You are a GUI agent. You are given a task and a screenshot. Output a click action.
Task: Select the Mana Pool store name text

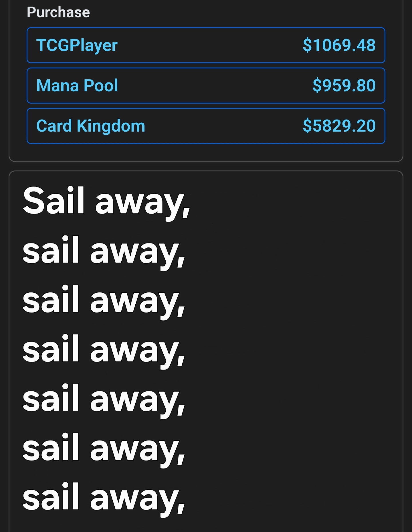pos(77,86)
